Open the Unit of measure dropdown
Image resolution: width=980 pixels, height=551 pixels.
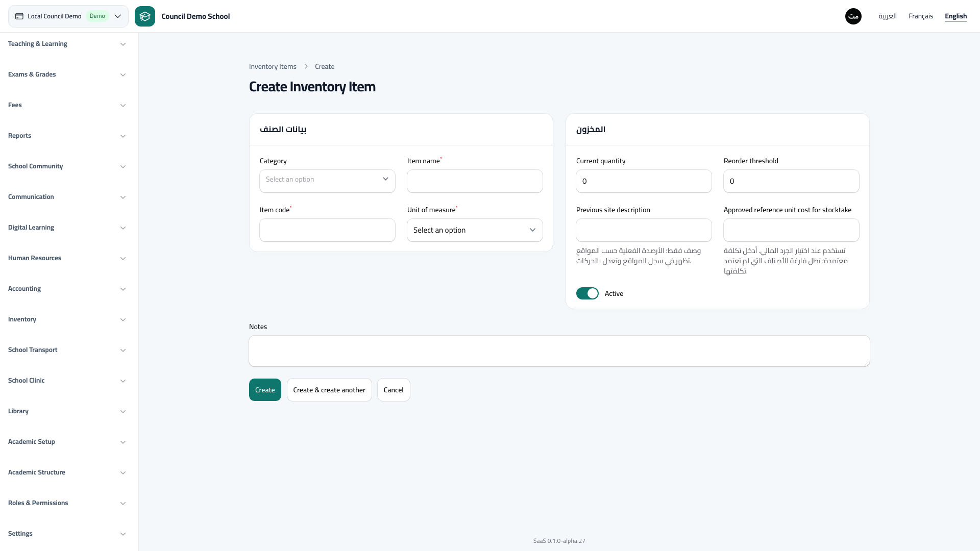[x=475, y=230]
